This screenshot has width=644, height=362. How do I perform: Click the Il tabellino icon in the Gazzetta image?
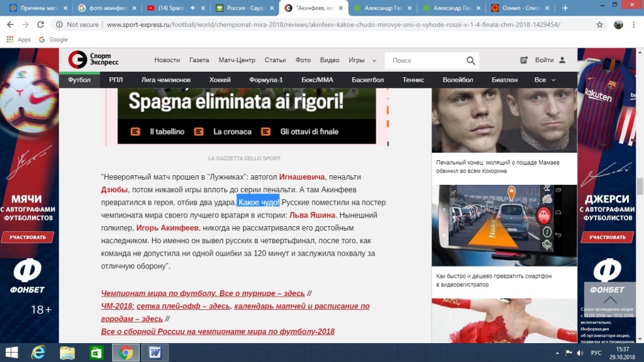pyautogui.click(x=135, y=132)
